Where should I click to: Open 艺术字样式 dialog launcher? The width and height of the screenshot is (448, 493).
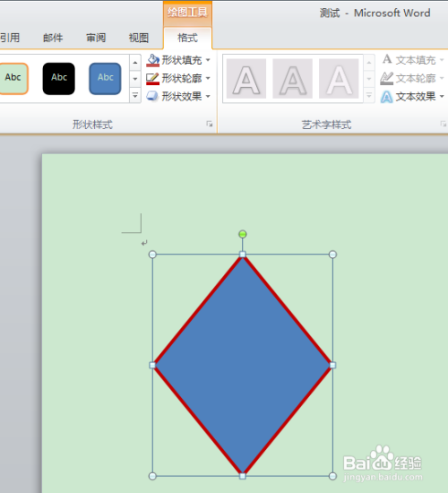click(x=444, y=125)
